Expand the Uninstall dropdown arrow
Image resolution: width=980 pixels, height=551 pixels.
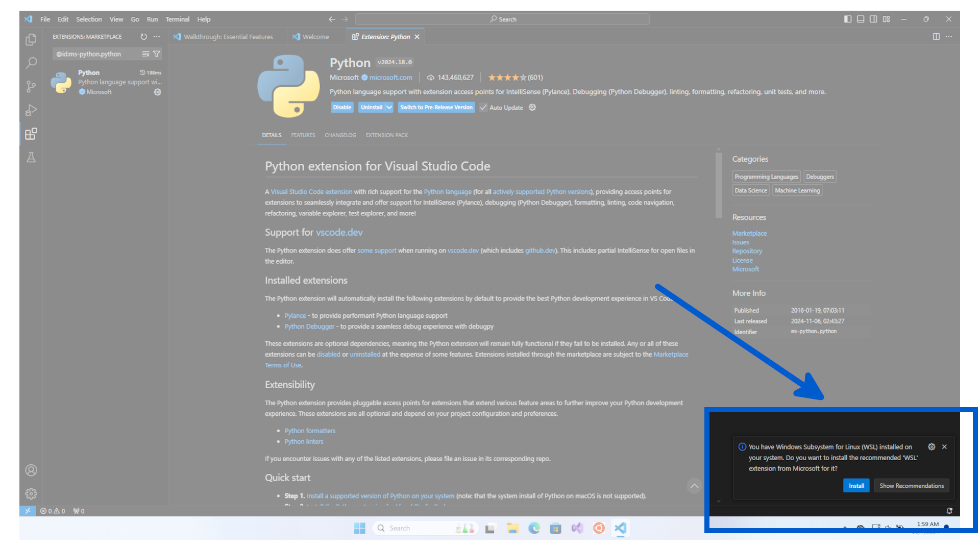[389, 107]
